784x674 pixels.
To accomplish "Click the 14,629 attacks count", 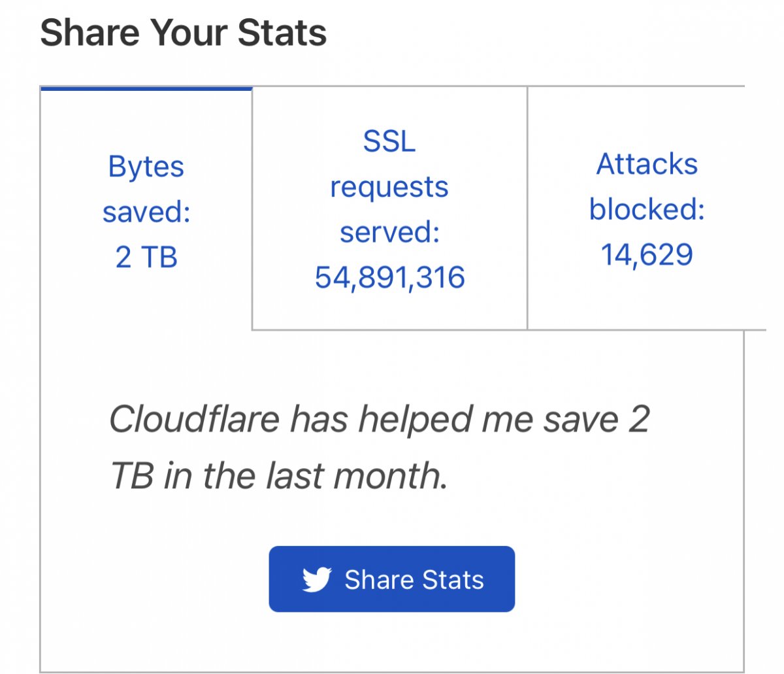I will click(647, 254).
